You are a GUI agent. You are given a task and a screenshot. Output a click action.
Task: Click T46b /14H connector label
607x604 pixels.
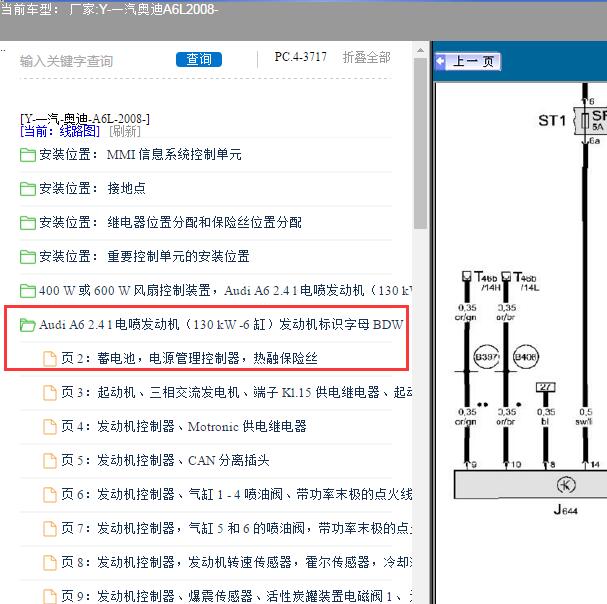click(486, 281)
